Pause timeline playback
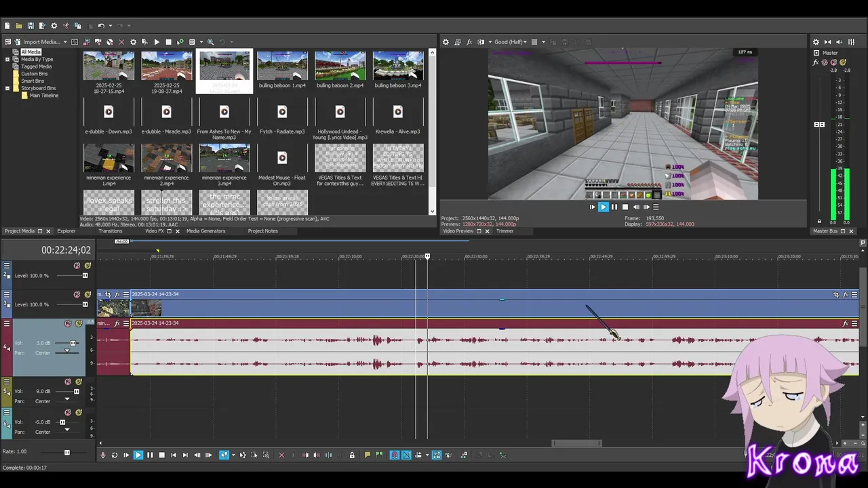868x488 pixels. pyautogui.click(x=150, y=455)
